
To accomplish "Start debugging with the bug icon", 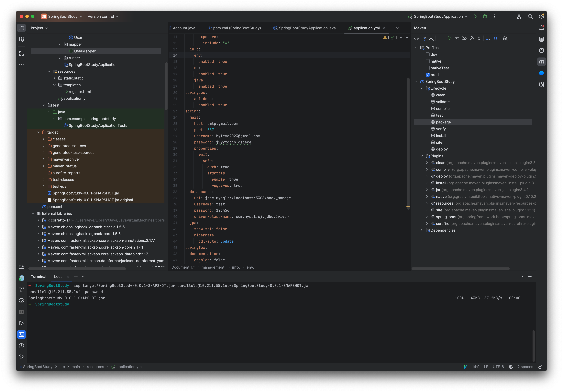I will coord(485,16).
